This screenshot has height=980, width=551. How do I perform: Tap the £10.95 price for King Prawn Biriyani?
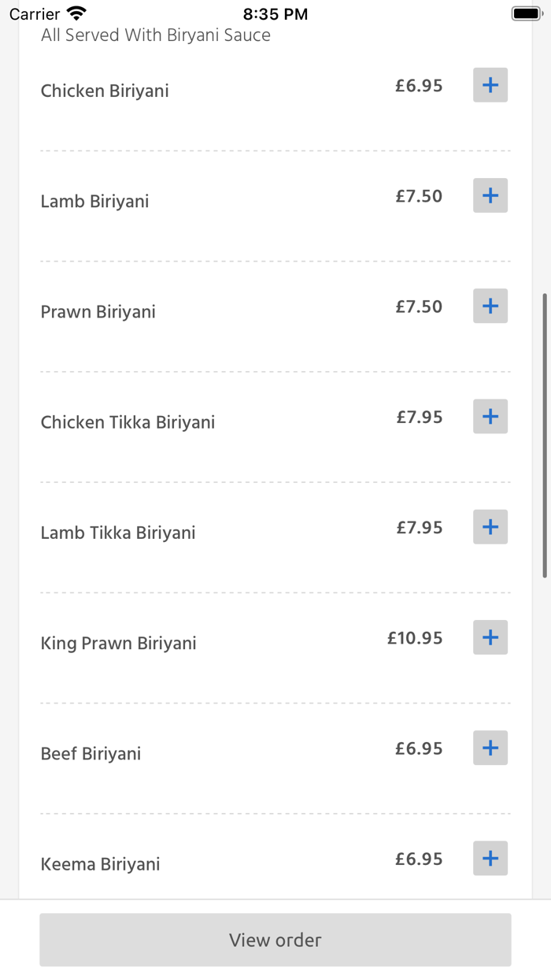pos(415,637)
